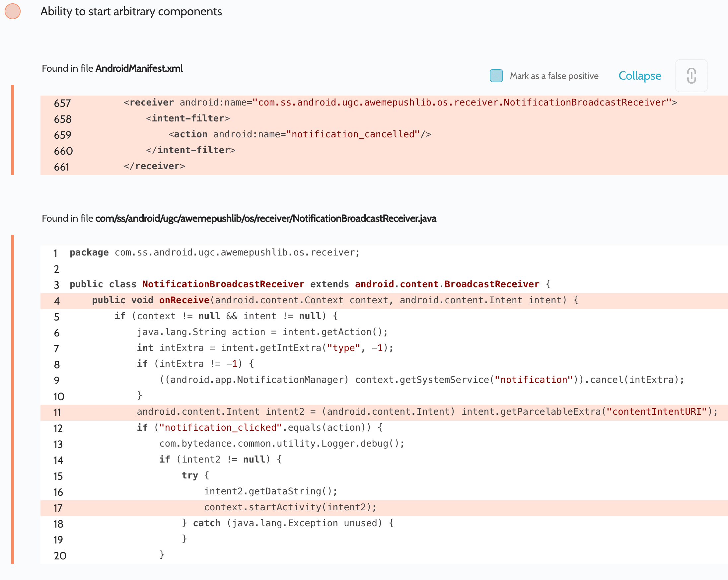Click the notification_cancelled action line
The image size is (728, 580).
click(300, 134)
